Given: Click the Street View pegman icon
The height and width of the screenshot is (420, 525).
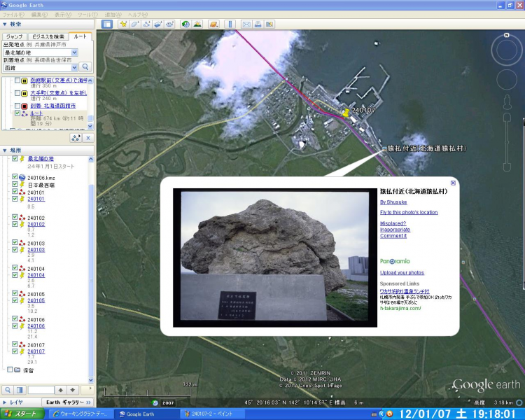Looking at the screenshot, I should pos(507,101).
